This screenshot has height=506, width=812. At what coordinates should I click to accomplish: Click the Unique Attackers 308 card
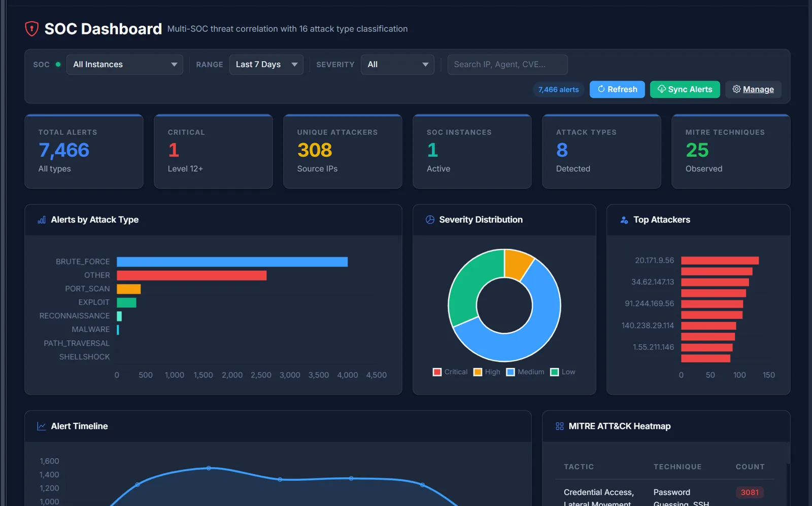(343, 152)
